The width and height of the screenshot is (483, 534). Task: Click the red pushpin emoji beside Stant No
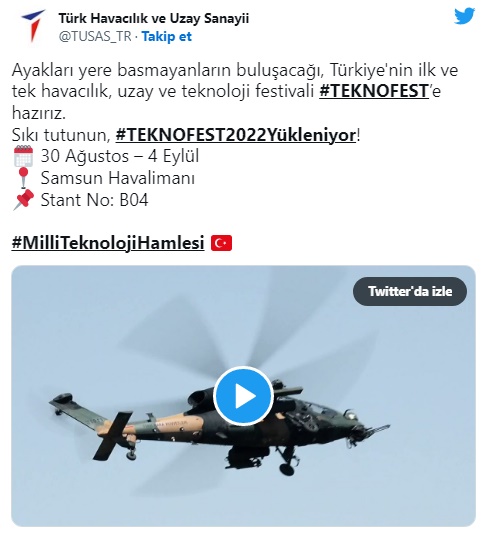24,200
